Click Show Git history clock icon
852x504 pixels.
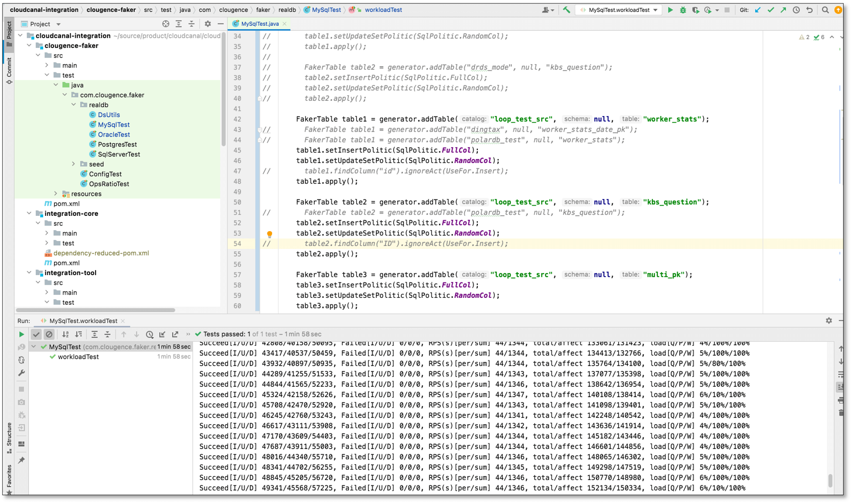(796, 10)
